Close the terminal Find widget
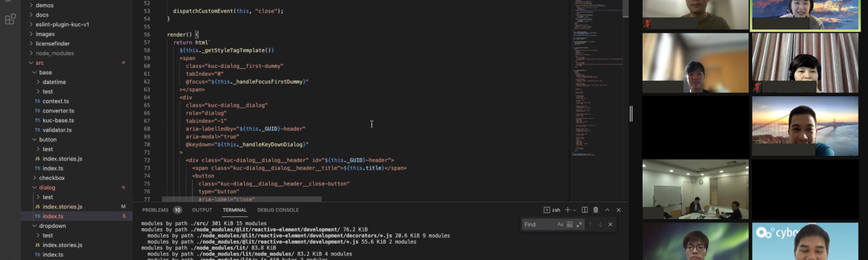Screen dimensions: 868x260 tap(610, 225)
